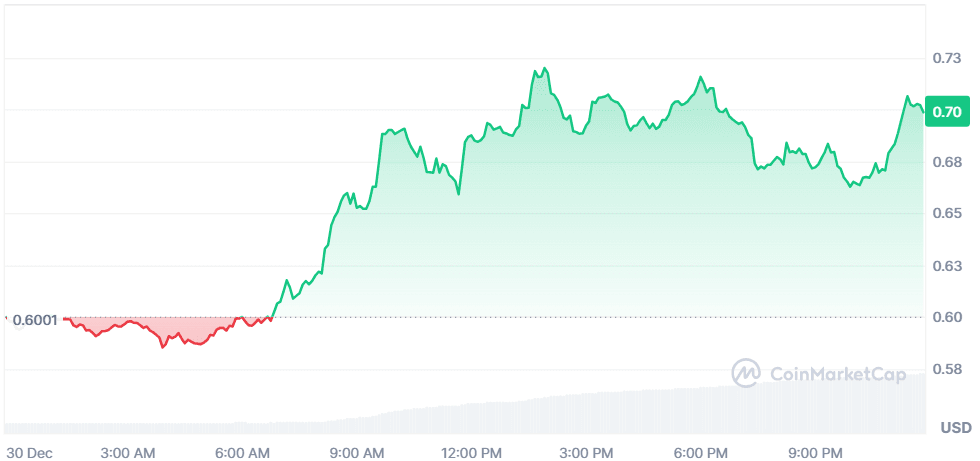This screenshot has height=461, width=980.
Task: Click the 0.65 price axis label
Action: coord(946,214)
